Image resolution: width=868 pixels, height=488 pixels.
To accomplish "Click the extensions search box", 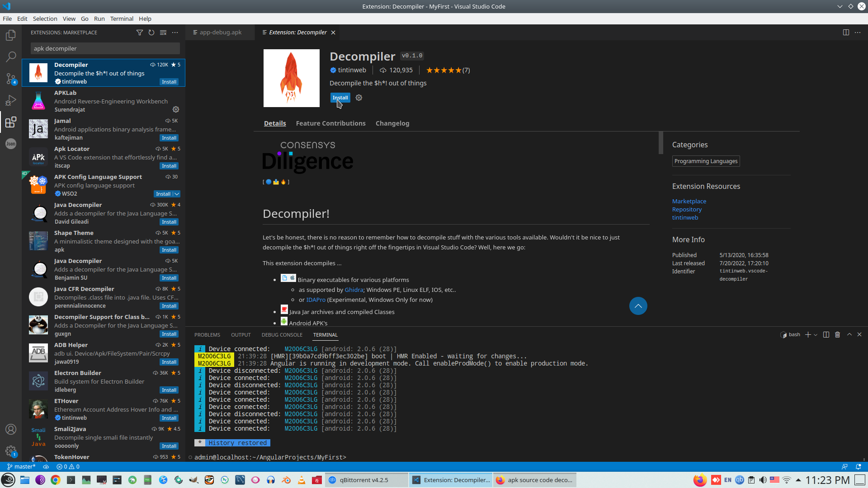I will (x=105, y=48).
